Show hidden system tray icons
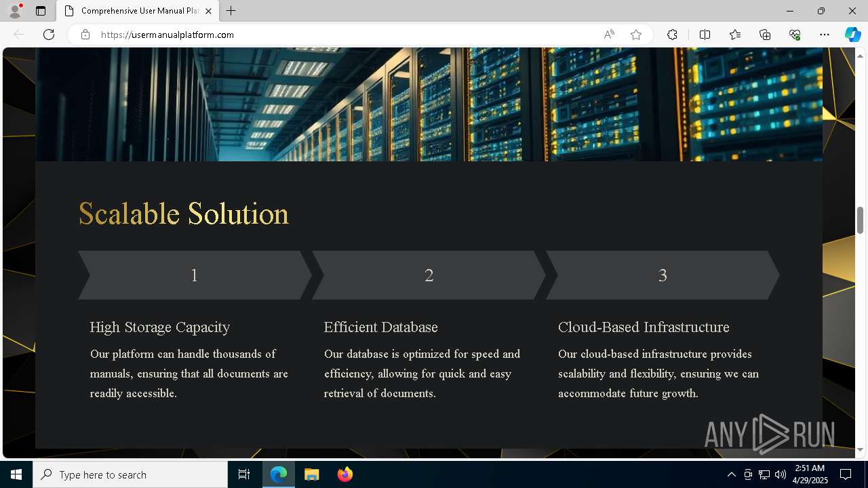Viewport: 868px width, 488px height. click(x=731, y=474)
